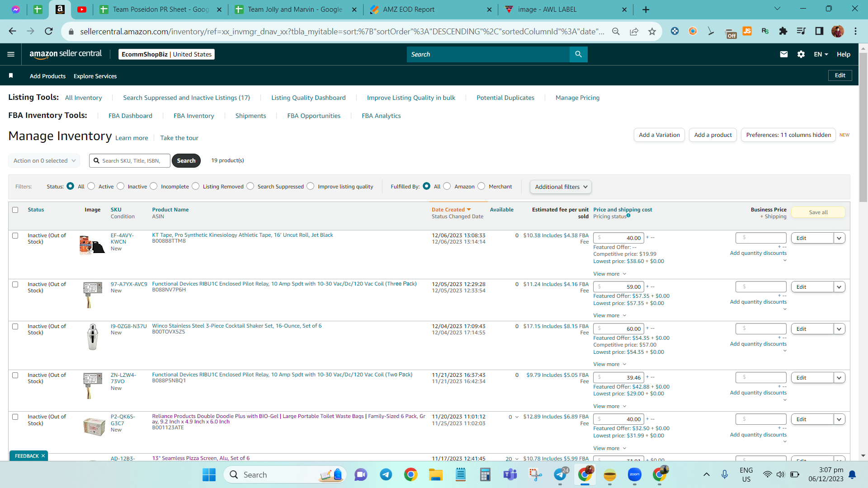Click the bookmark flag icon beside Add Products
The image size is (868, 488).
pos(11,75)
